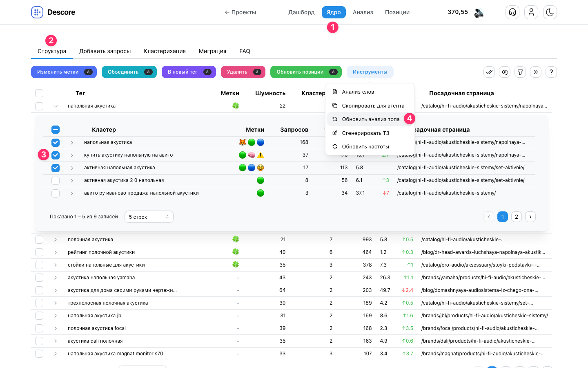Check авито ру иваново cluster checkbox

(56, 193)
